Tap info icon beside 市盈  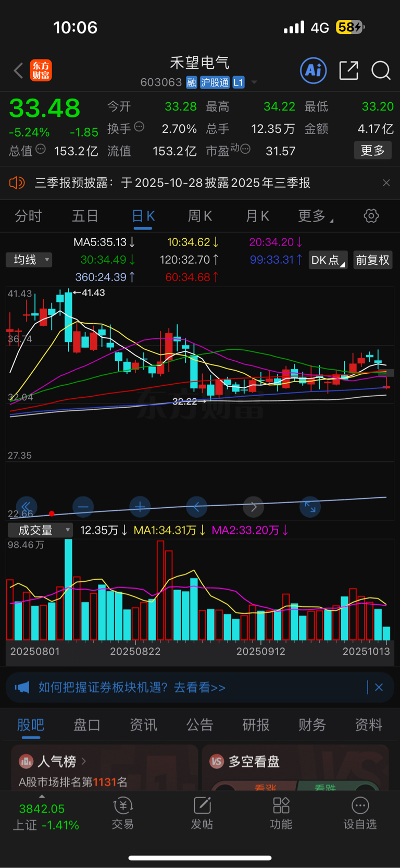point(245,149)
